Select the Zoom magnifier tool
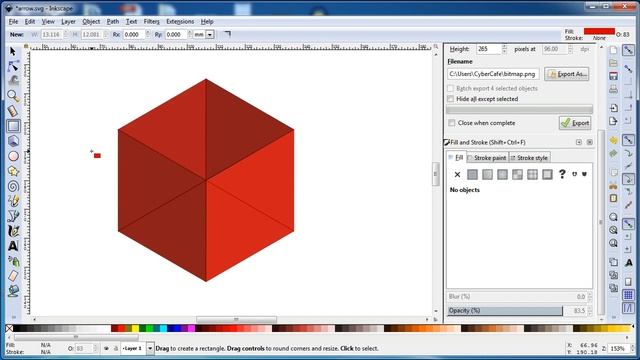 click(x=13, y=96)
